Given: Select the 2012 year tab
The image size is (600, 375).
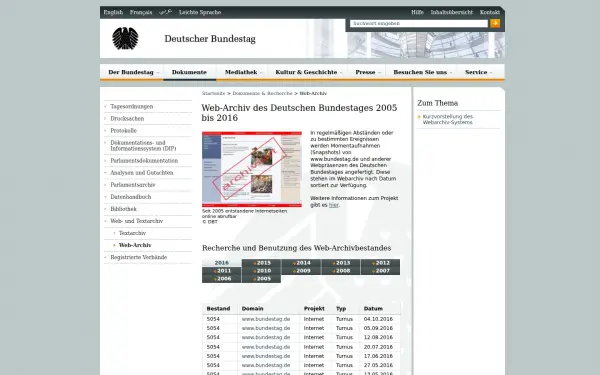Looking at the screenshot, I should point(380,263).
